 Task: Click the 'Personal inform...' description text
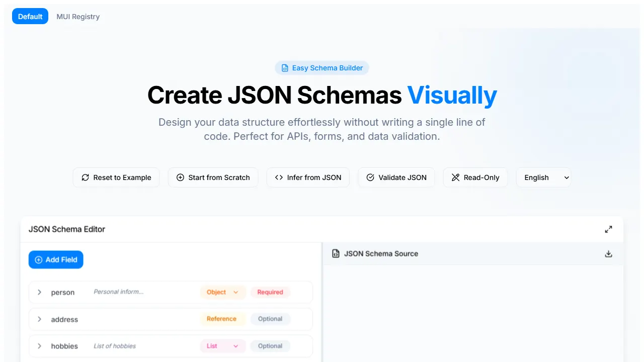pyautogui.click(x=119, y=292)
